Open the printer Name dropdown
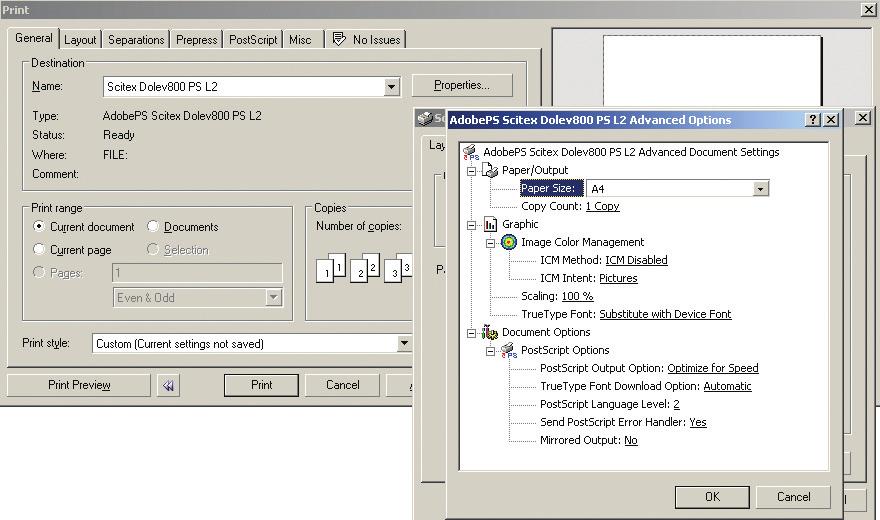 click(392, 86)
